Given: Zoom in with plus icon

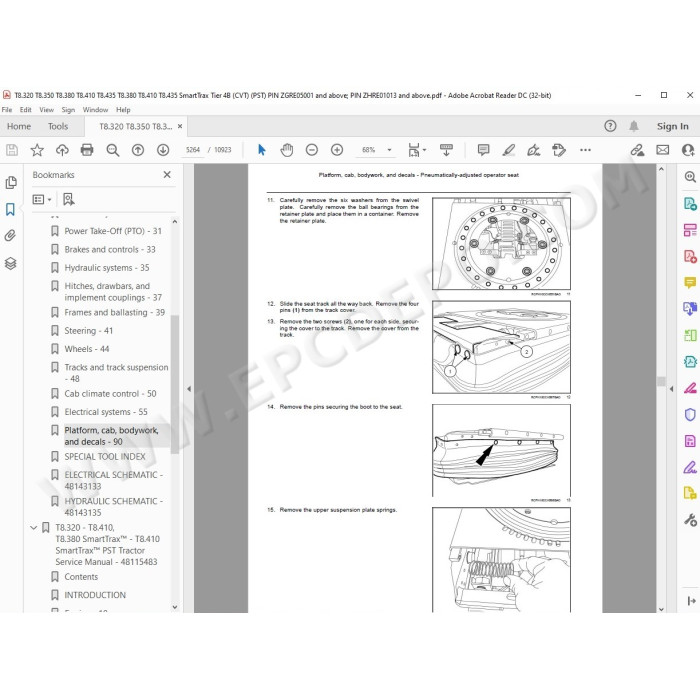Looking at the screenshot, I should pos(337,150).
